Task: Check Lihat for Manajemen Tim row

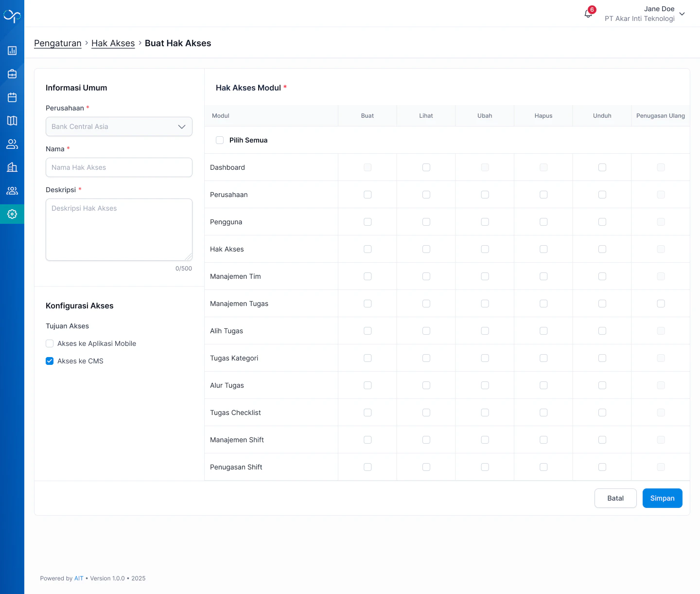Action: coord(426,276)
